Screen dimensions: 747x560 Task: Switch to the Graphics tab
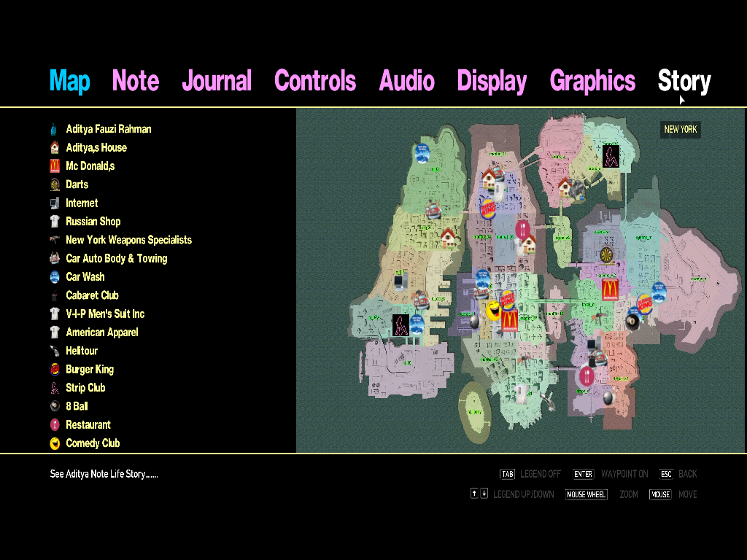[592, 81]
